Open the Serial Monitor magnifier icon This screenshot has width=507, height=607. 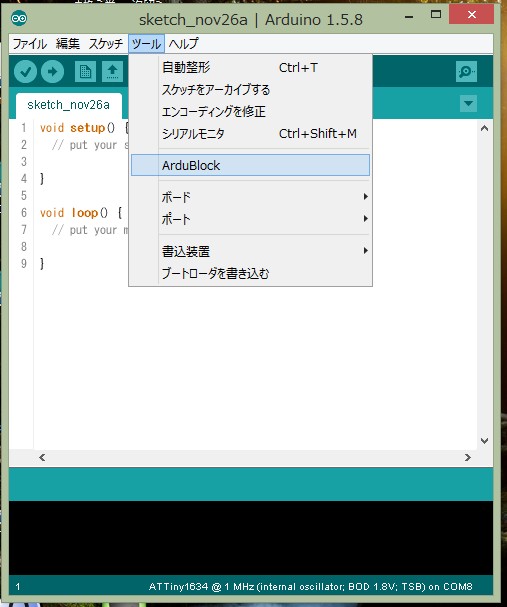tap(466, 72)
